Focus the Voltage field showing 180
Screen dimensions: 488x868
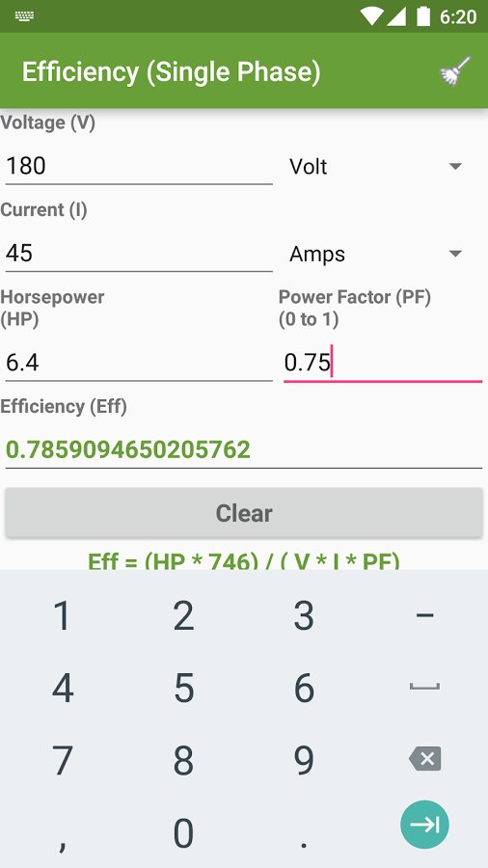click(x=139, y=166)
